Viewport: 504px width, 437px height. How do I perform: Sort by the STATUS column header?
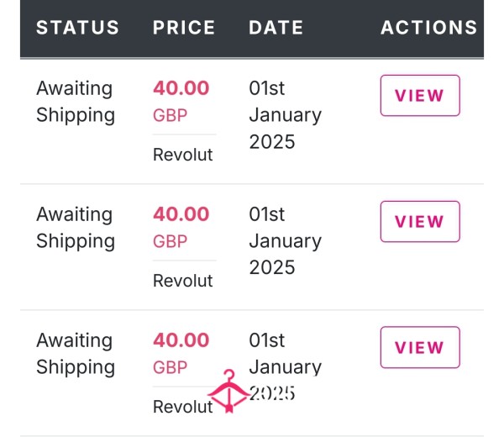(77, 28)
